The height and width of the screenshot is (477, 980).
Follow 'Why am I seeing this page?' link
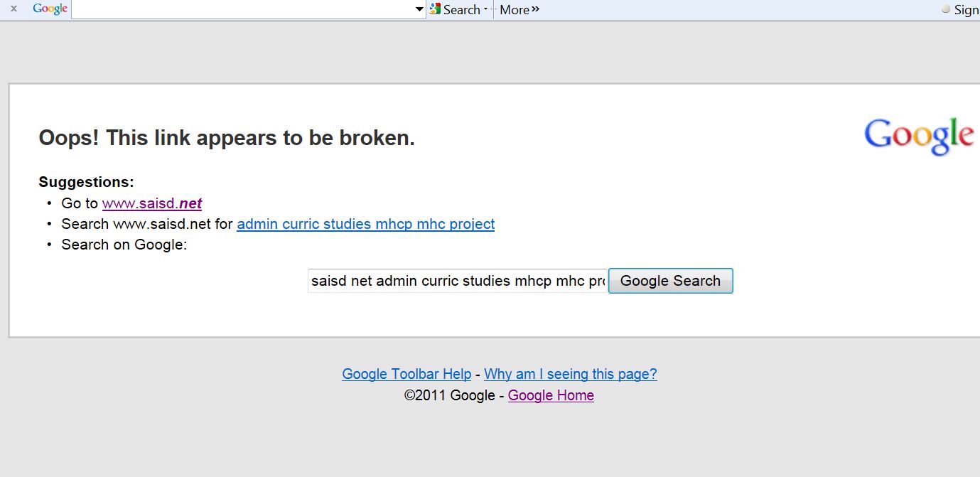coord(570,374)
